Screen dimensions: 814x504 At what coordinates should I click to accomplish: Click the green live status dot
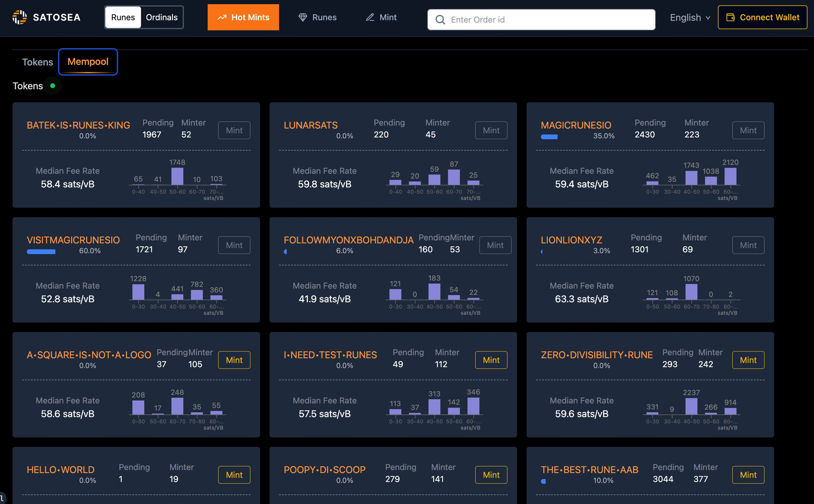coord(52,85)
